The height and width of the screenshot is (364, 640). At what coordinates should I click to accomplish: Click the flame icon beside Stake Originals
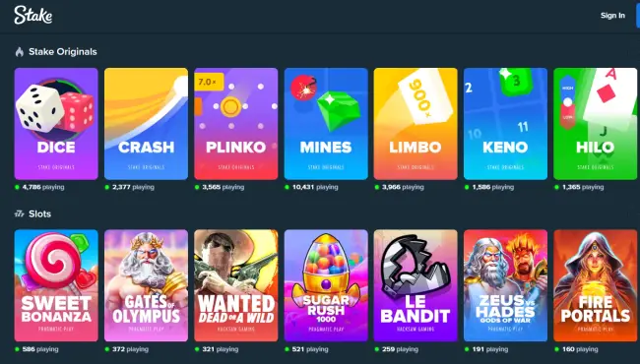[x=19, y=52]
